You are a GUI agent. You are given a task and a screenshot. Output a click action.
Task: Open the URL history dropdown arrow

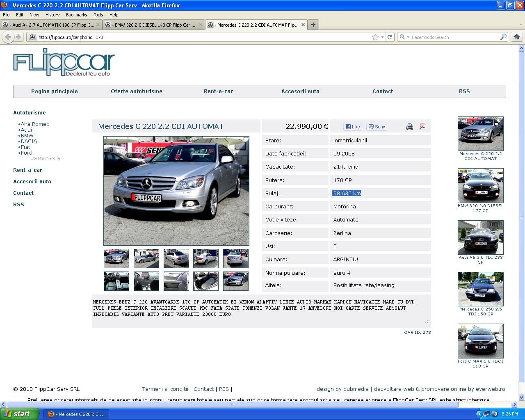[382, 37]
